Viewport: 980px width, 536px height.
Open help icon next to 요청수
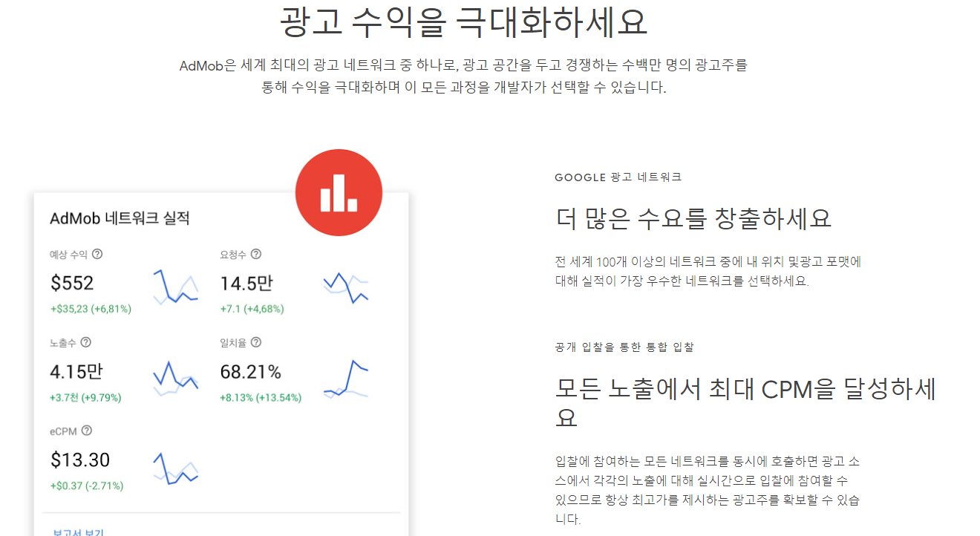[256, 254]
